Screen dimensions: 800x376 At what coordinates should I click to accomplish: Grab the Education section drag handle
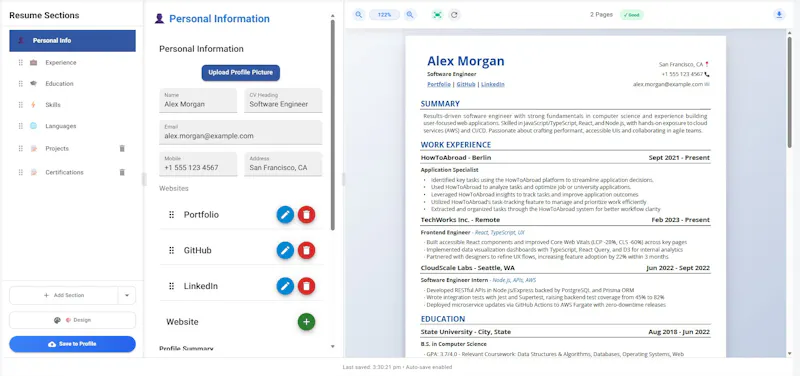[x=21, y=84]
